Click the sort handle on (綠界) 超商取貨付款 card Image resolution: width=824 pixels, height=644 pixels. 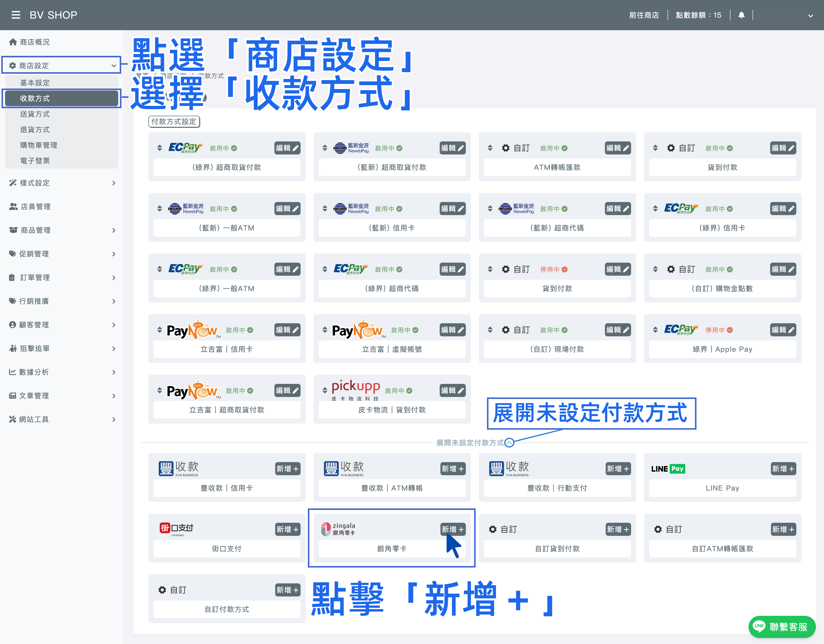159,148
